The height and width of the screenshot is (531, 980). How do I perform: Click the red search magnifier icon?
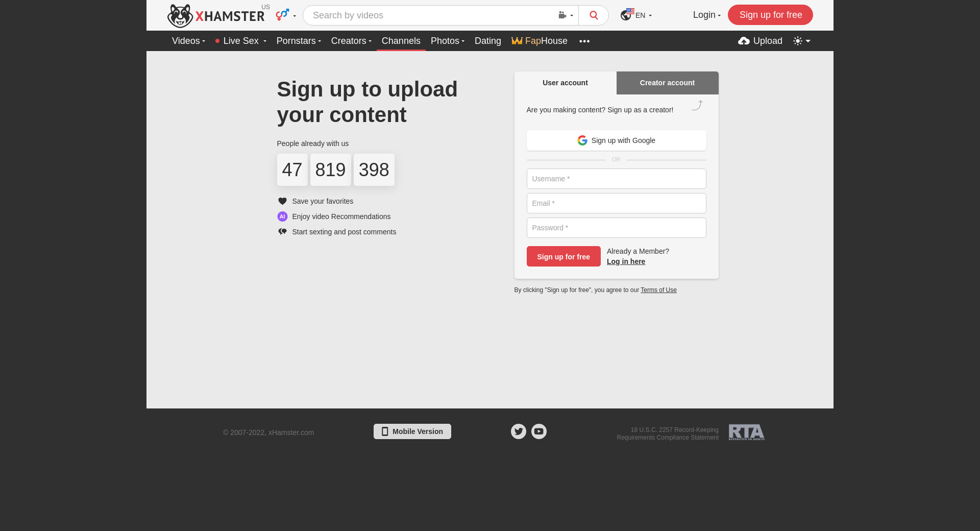(x=594, y=15)
